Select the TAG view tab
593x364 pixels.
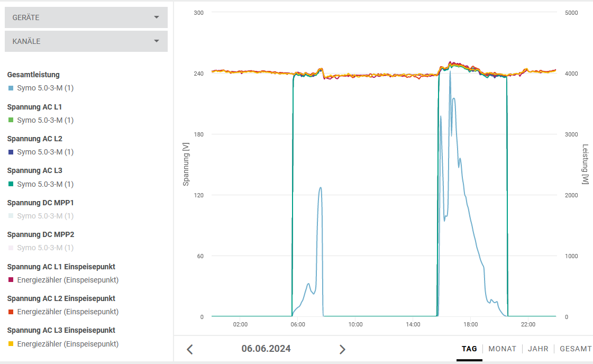point(469,349)
